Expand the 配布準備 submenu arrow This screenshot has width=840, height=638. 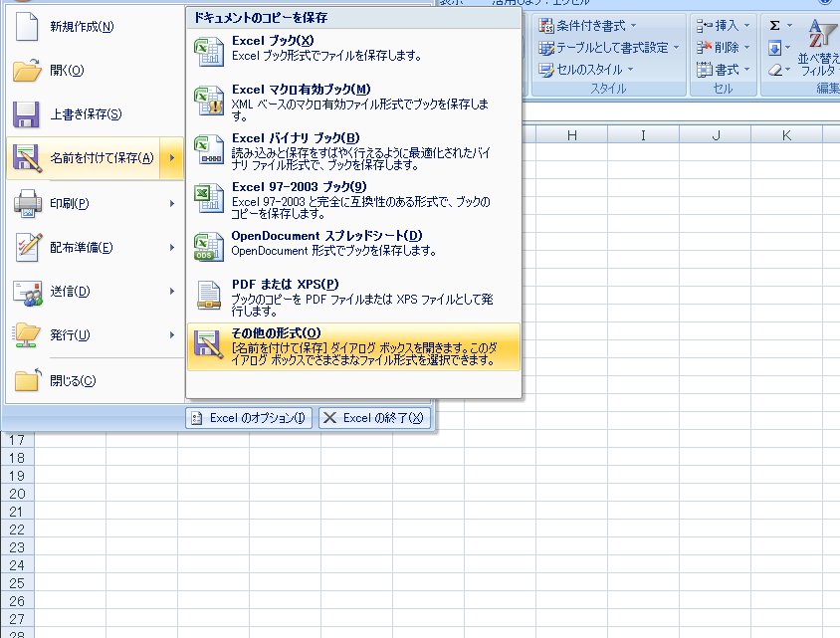[172, 248]
